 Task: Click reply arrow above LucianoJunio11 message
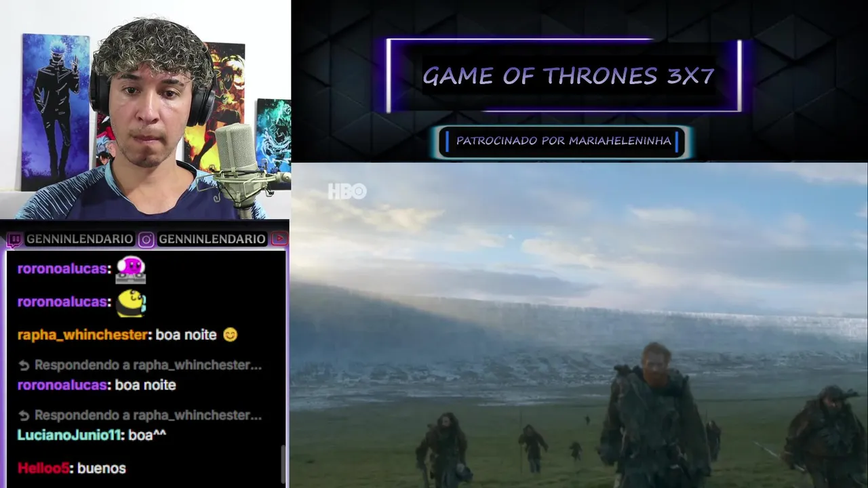[24, 415]
